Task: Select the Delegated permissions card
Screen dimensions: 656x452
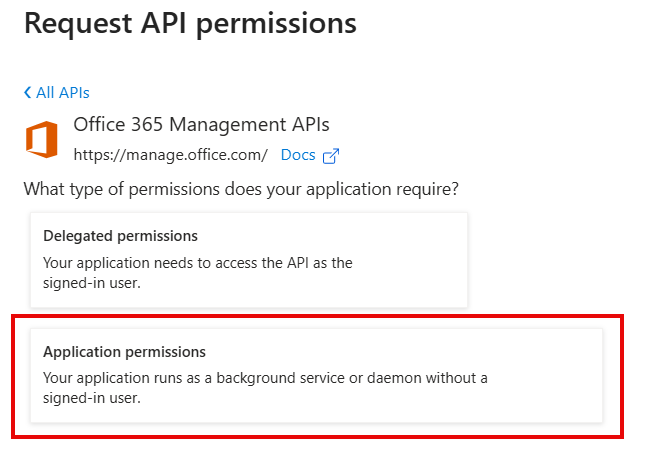Action: click(248, 259)
